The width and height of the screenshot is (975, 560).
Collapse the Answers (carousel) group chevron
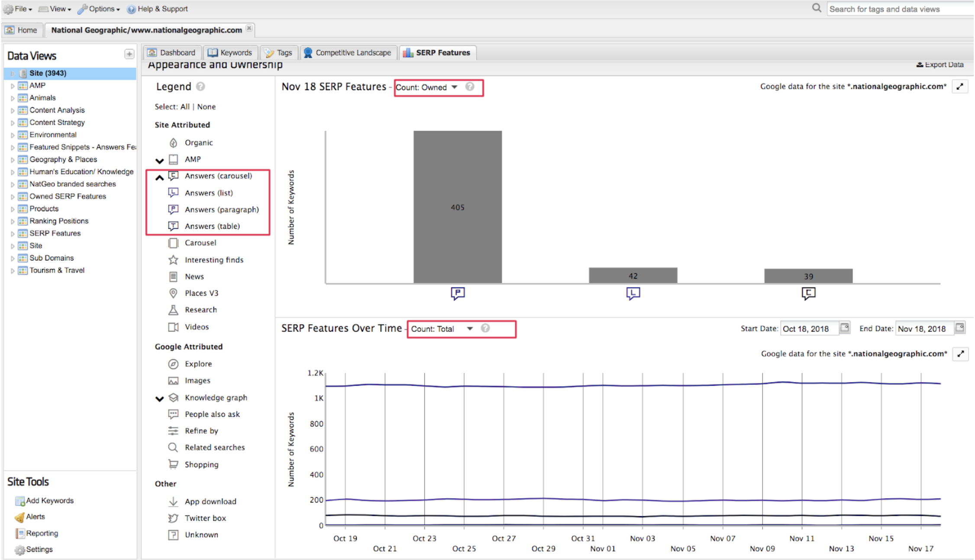(160, 177)
